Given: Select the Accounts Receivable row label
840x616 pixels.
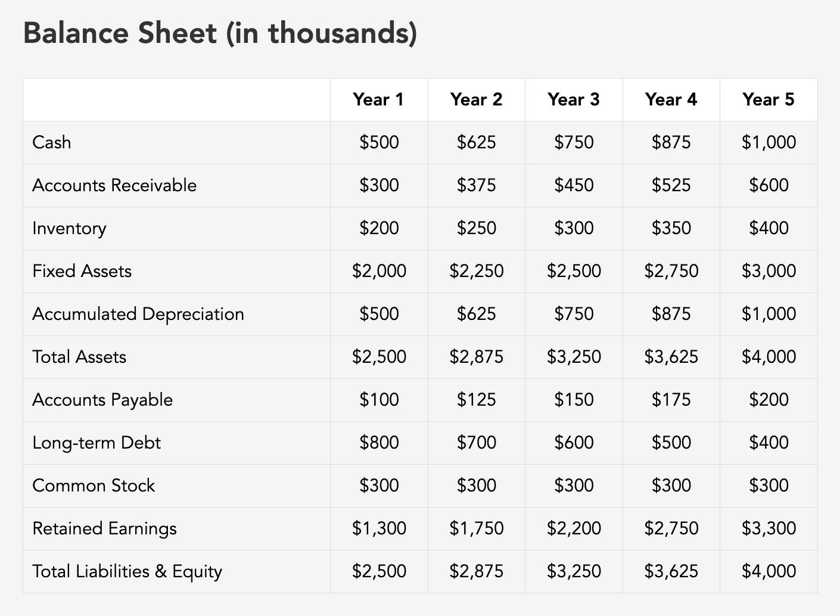Looking at the screenshot, I should click(x=114, y=185).
